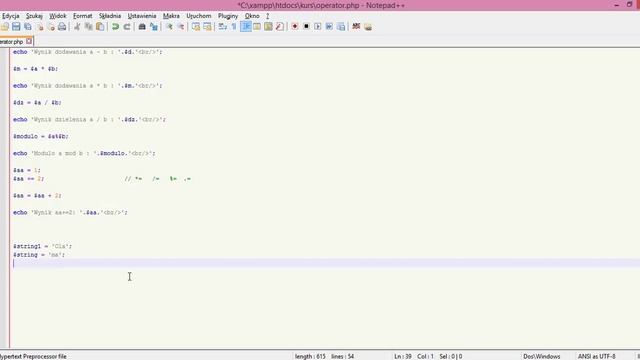Click the ANSI as UTF-8 encoding field
This screenshot has height=360, width=640.
(596, 356)
